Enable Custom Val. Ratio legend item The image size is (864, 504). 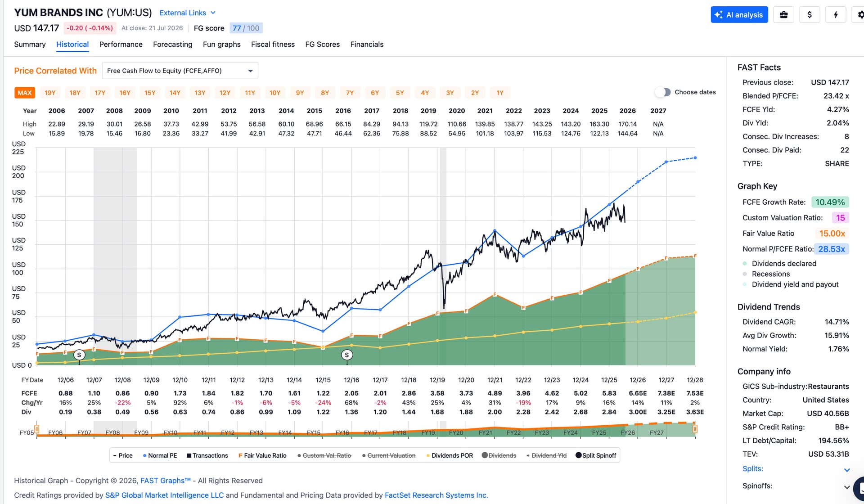[324, 455]
